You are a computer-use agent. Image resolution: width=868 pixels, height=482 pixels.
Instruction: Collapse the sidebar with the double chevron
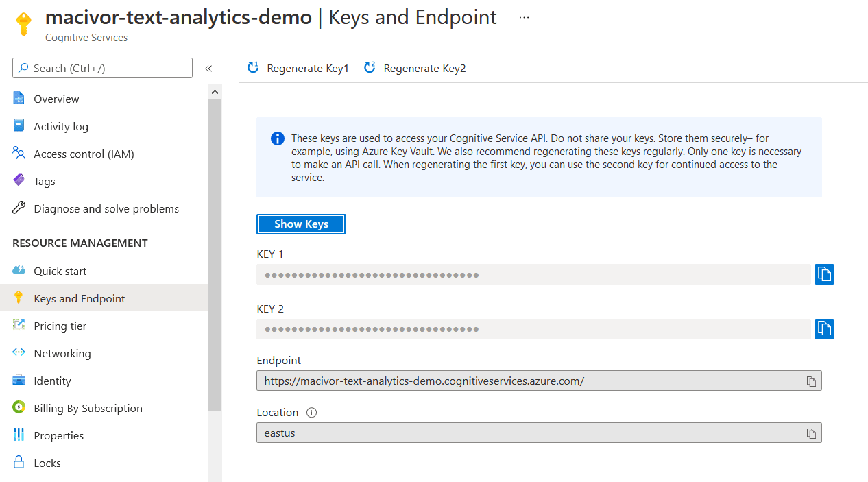coord(209,68)
